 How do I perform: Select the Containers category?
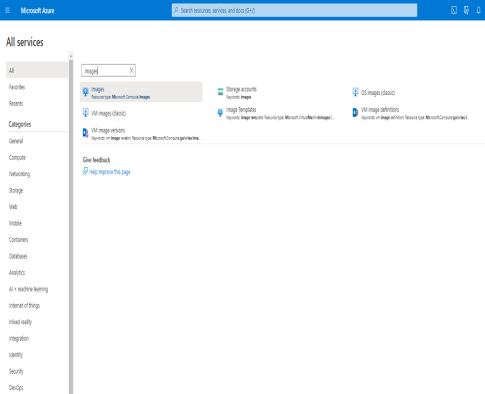tap(19, 240)
